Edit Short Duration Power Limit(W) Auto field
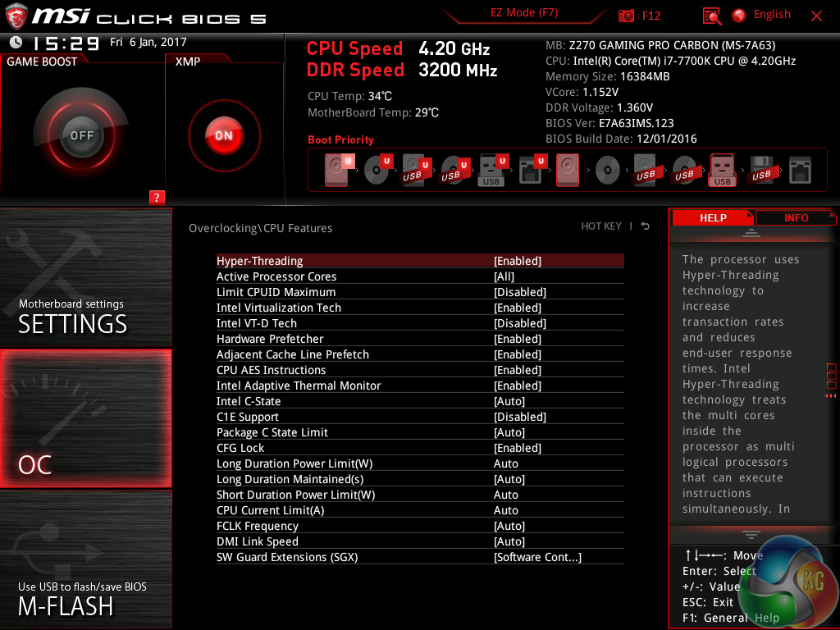 click(x=505, y=495)
